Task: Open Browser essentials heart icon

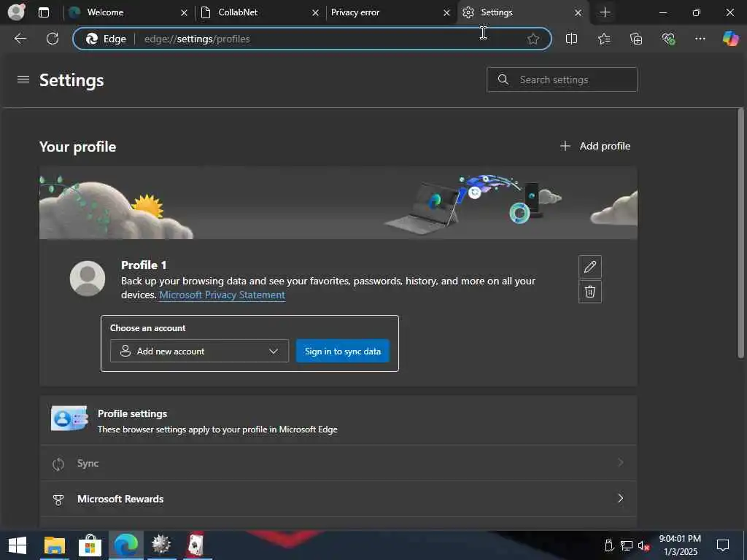Action: [668, 39]
